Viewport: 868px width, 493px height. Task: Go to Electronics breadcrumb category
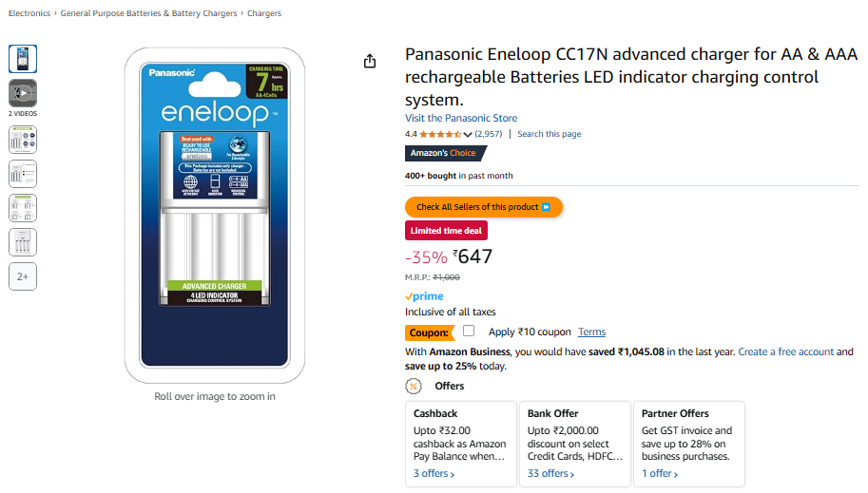click(29, 13)
